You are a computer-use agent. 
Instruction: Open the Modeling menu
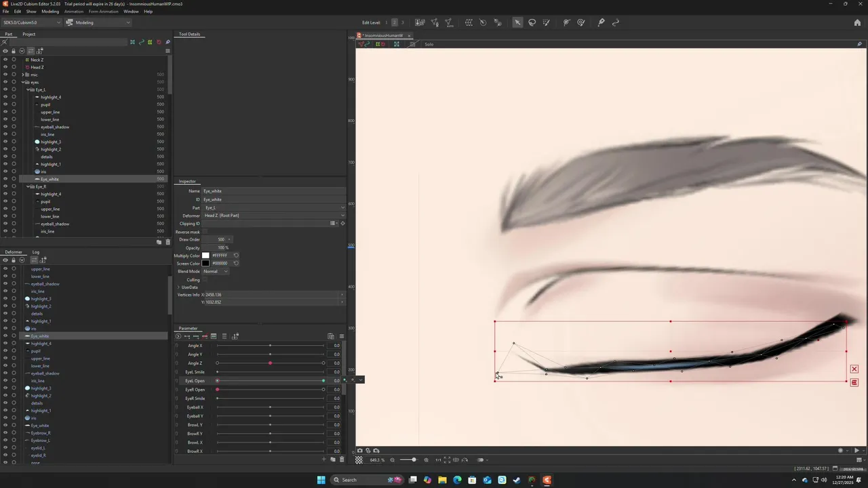pos(50,12)
